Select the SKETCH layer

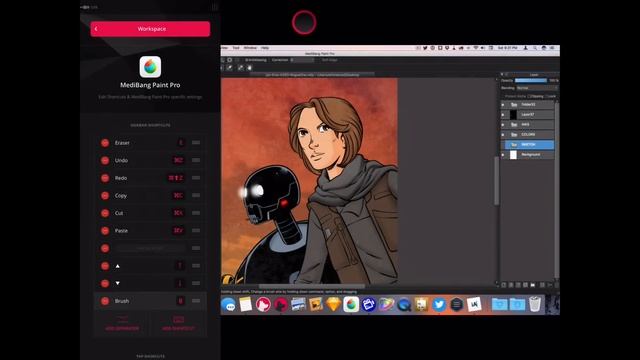[530, 144]
